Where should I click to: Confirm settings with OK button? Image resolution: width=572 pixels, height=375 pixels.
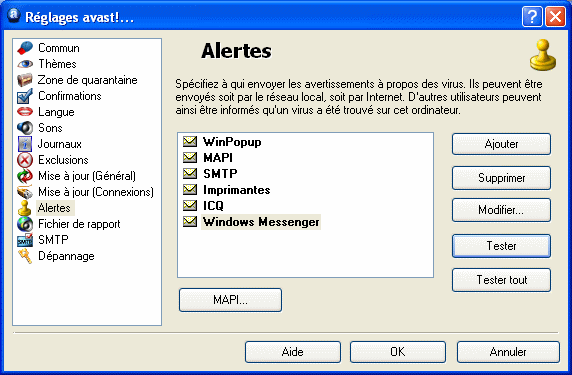pos(398,352)
